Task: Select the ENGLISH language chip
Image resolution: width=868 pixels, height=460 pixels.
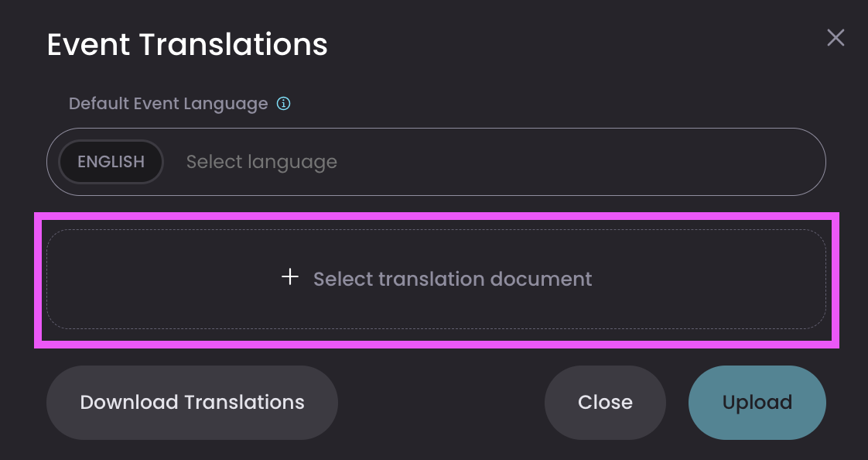Action: (111, 162)
